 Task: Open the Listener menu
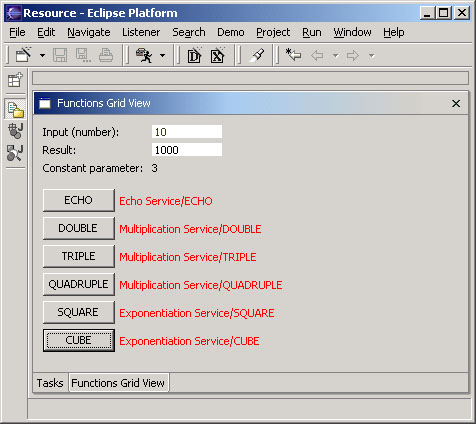(141, 32)
